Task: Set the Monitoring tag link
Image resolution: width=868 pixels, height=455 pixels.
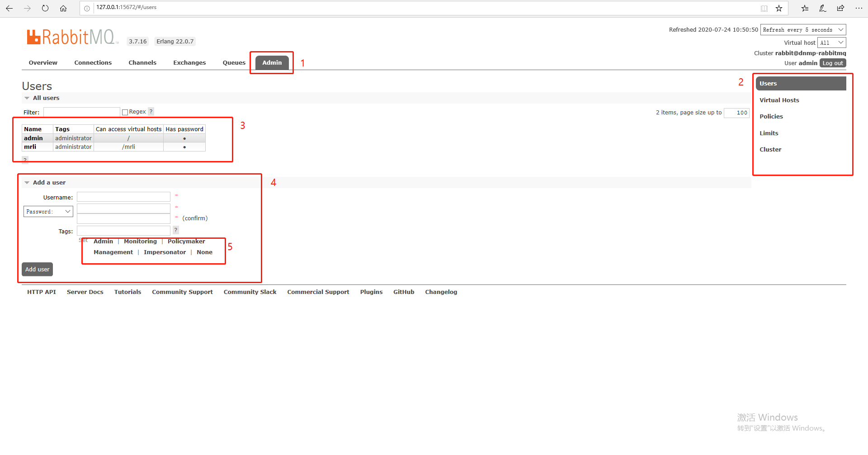Action: tap(141, 241)
